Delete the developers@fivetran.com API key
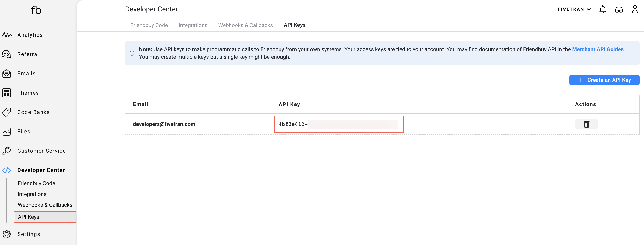Screen dimensions: 644x245 coord(586,124)
